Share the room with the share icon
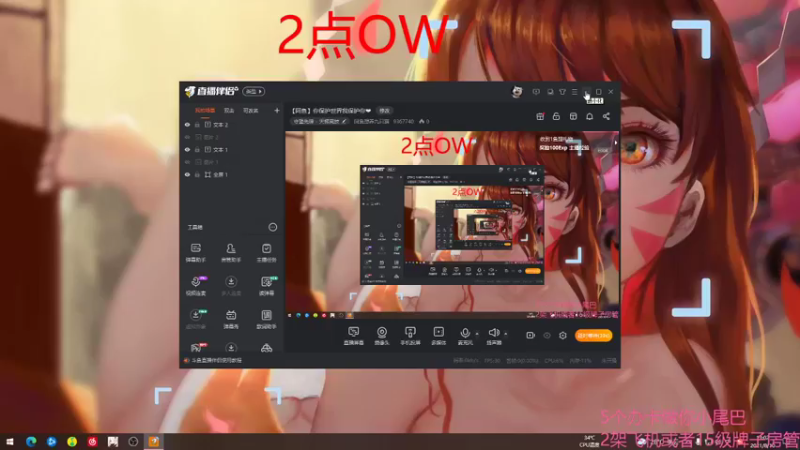This screenshot has width=800, height=450. pos(606,117)
